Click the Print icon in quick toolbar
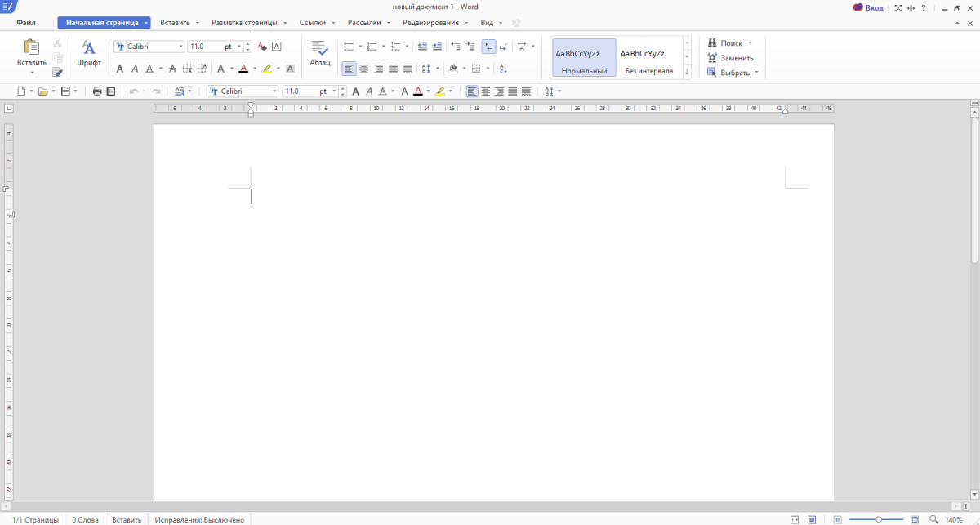980x525 pixels. click(97, 91)
